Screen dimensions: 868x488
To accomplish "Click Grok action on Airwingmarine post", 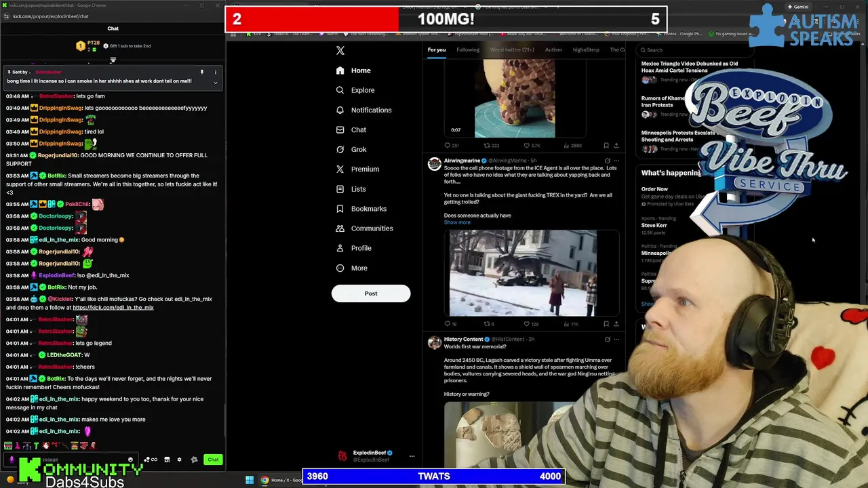I will 607,161.
